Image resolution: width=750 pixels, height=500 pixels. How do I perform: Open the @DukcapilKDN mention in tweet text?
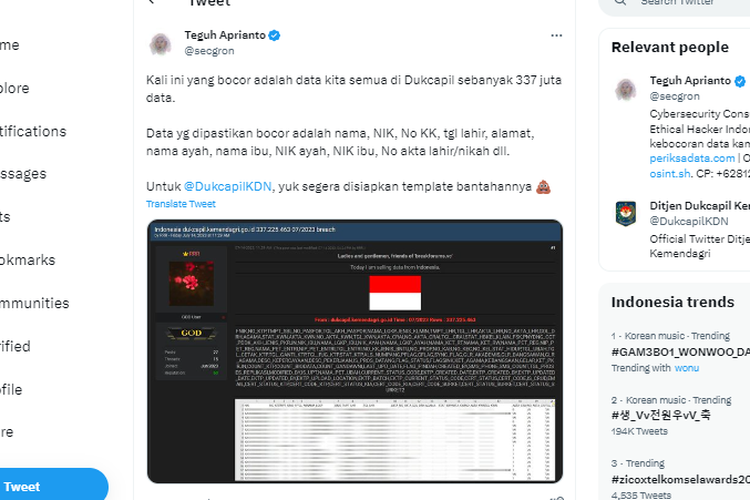click(x=228, y=187)
